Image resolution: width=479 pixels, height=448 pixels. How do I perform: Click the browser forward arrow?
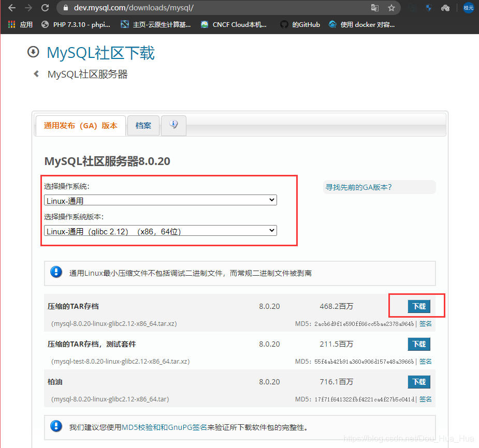pyautogui.click(x=28, y=8)
